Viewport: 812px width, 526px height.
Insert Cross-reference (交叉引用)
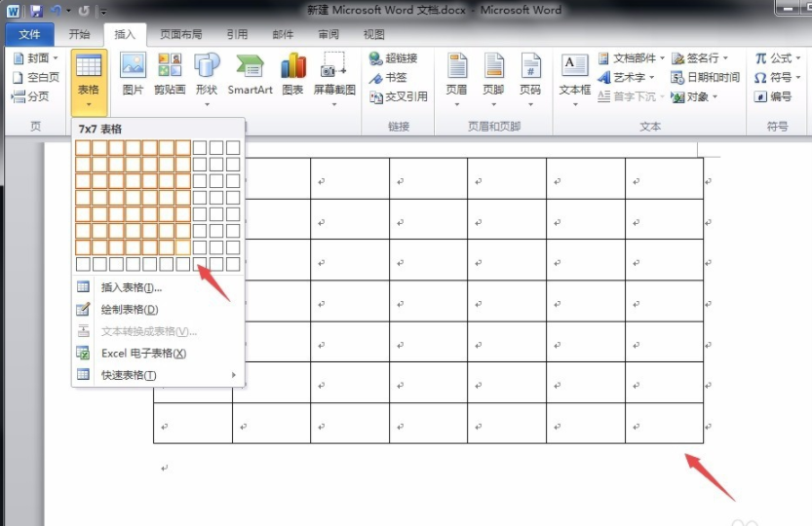[x=399, y=96]
